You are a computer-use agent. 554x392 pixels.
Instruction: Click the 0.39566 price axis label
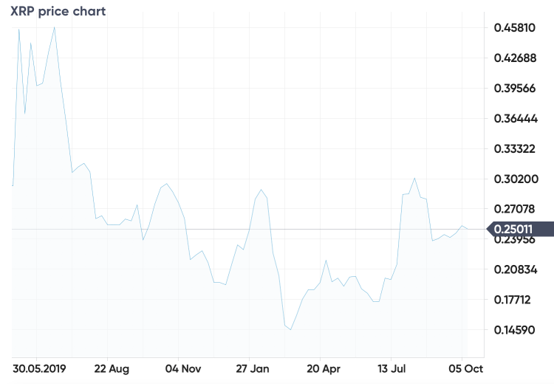tap(515, 89)
